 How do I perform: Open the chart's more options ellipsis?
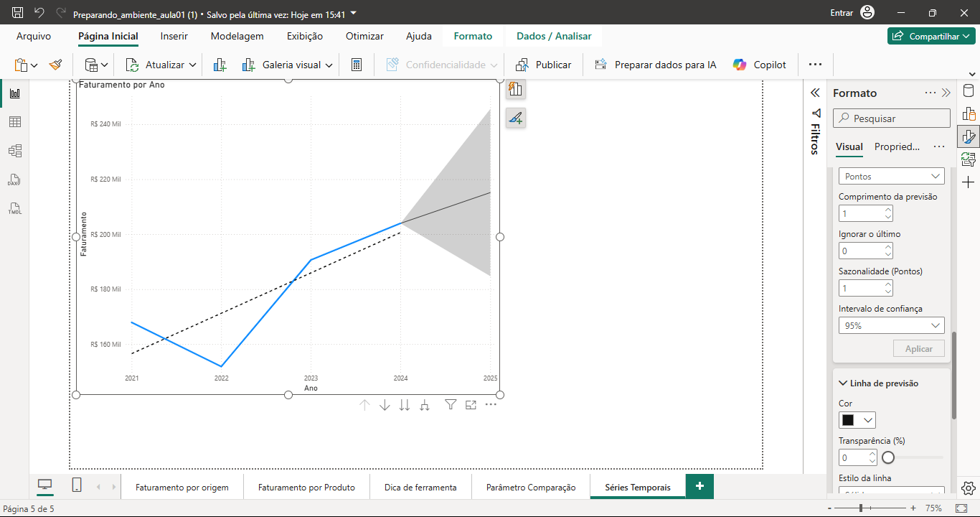[x=491, y=405]
